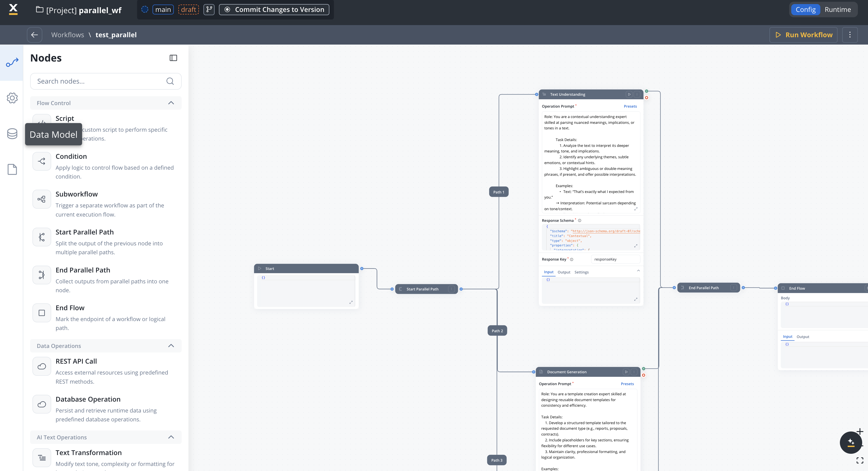Open the Data Model sidebar icon

[x=12, y=134]
